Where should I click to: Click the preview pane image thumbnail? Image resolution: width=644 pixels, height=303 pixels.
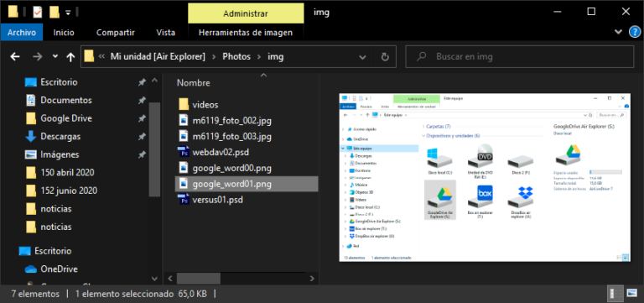click(485, 177)
